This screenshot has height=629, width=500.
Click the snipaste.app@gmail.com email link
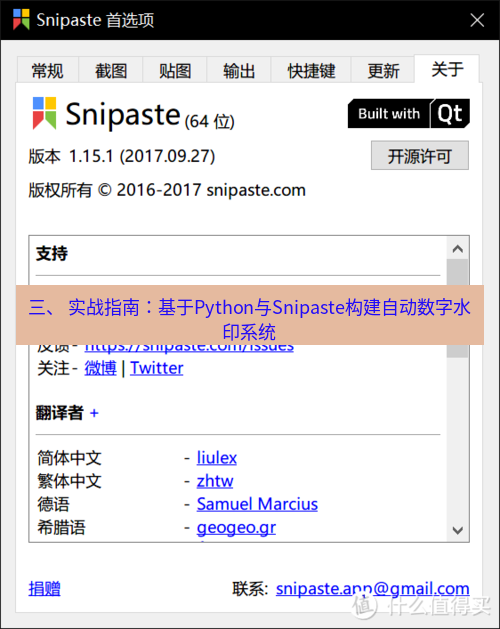pyautogui.click(x=372, y=589)
